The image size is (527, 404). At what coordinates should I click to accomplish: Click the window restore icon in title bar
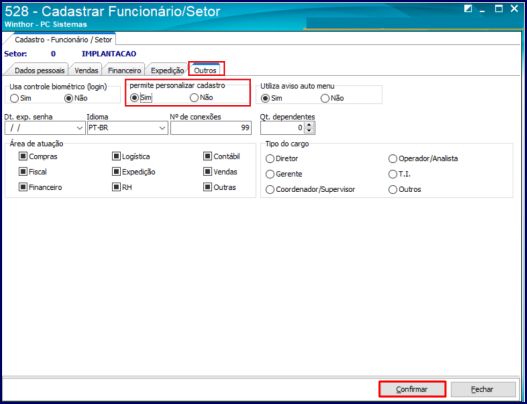pos(499,9)
